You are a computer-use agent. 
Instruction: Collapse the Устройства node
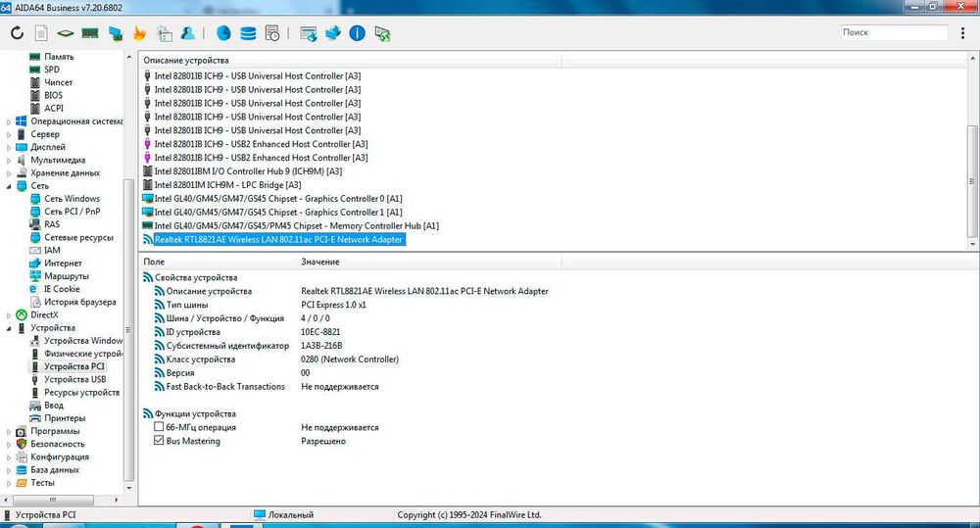[9, 328]
